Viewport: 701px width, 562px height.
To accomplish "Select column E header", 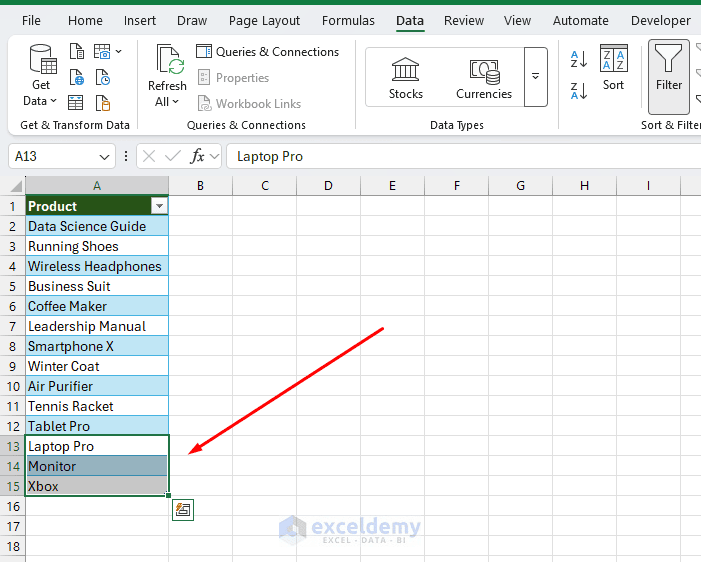I will pos(392,186).
